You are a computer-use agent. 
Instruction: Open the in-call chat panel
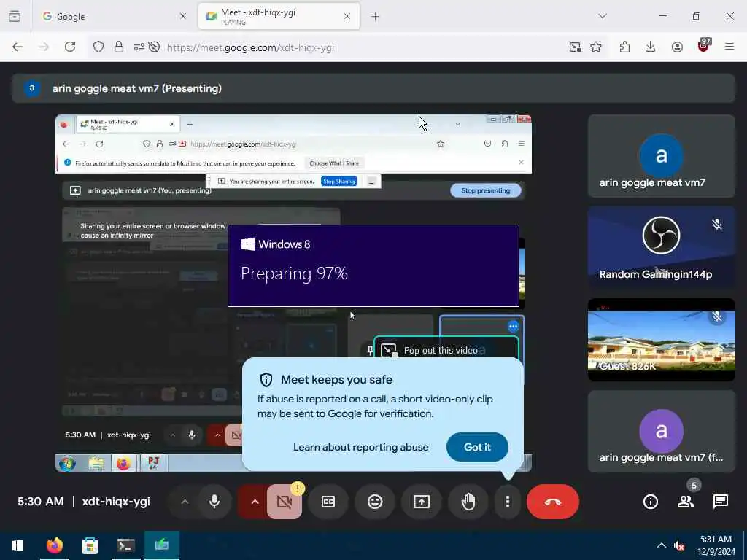pos(720,502)
